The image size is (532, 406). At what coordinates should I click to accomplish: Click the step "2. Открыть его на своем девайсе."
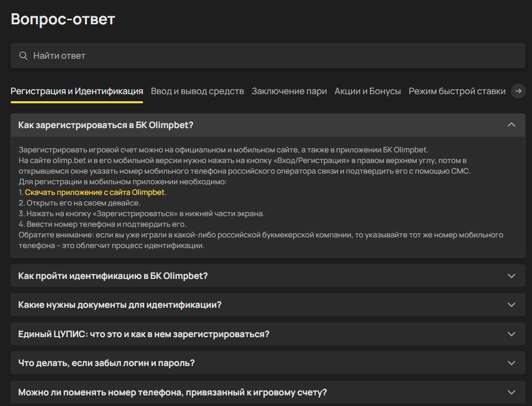[79, 203]
